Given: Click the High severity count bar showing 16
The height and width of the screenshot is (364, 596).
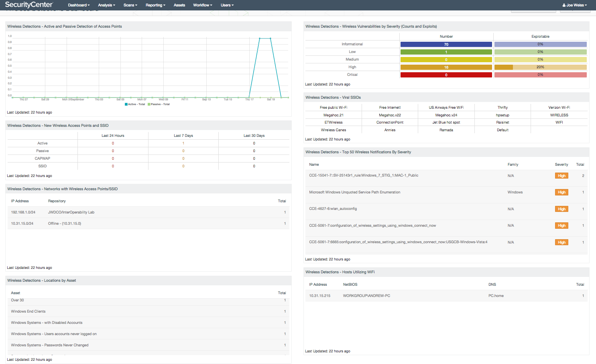Looking at the screenshot, I should tap(446, 67).
